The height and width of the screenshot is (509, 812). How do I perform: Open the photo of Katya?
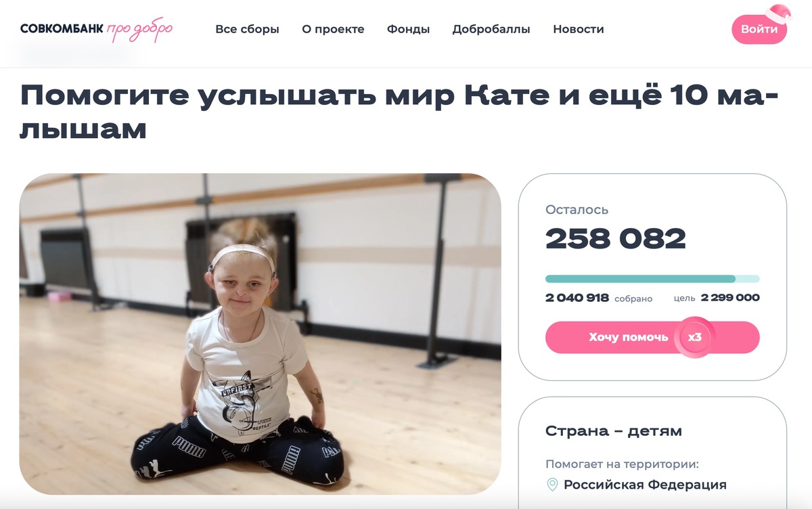pos(260,334)
